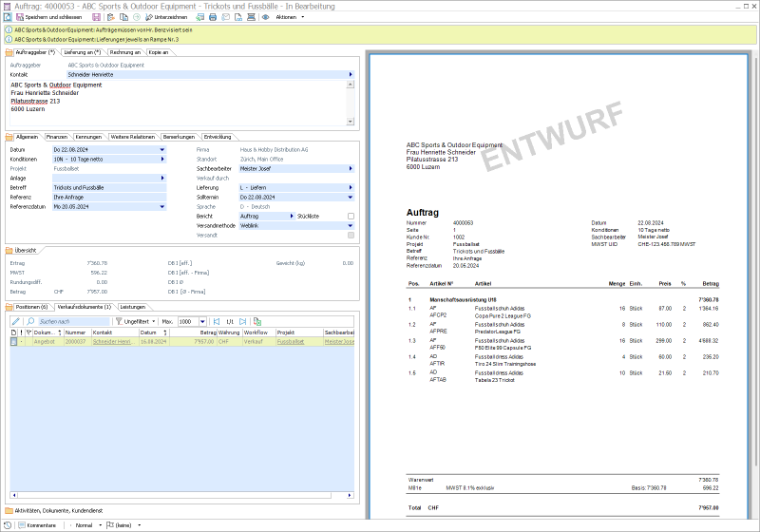Click the history clock icon in the status bar
The width and height of the screenshot is (760, 532).
pos(8,525)
